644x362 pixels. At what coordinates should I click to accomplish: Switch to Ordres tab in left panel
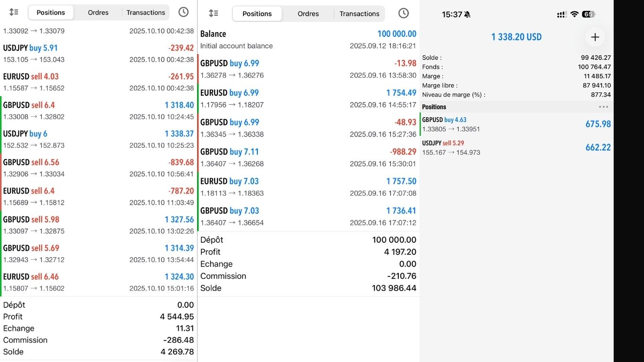[x=98, y=13]
